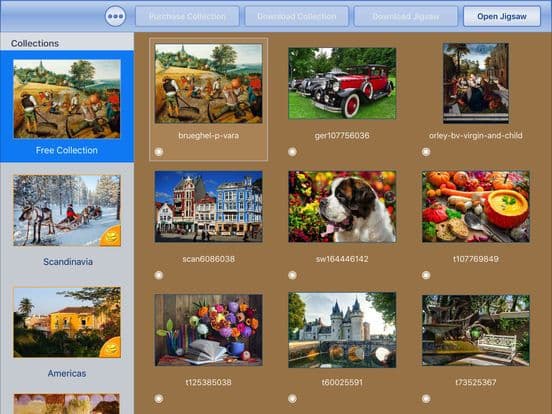Screen dimensions: 552x414
Task: Click the Purchase Collection button
Action: pyautogui.click(x=187, y=16)
